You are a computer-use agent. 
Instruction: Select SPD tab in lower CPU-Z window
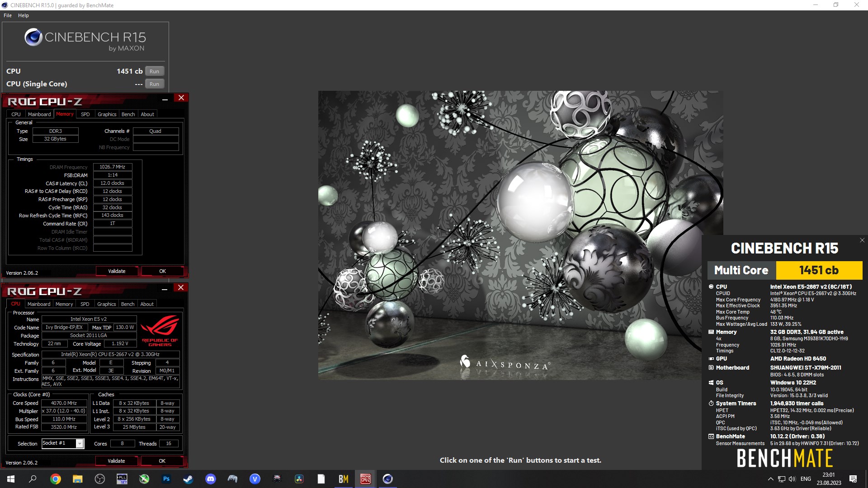coord(85,304)
